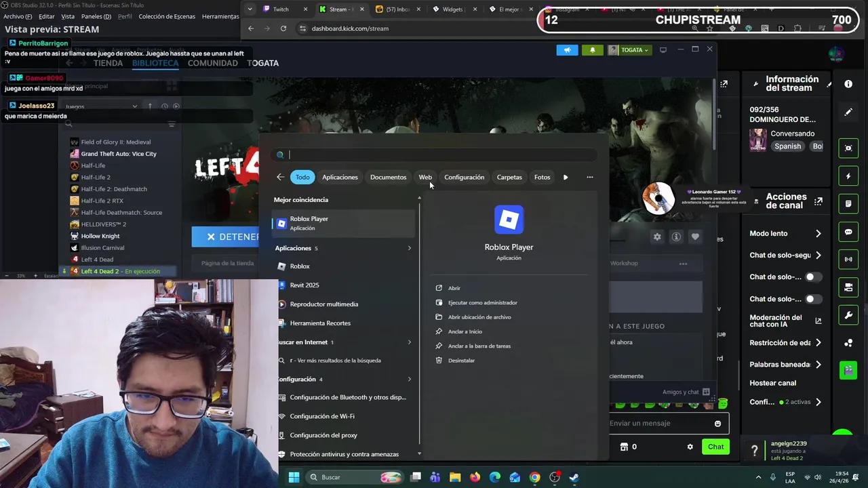This screenshot has height=488, width=868.
Task: Expand Restricción de edad option
Action: tap(818, 343)
